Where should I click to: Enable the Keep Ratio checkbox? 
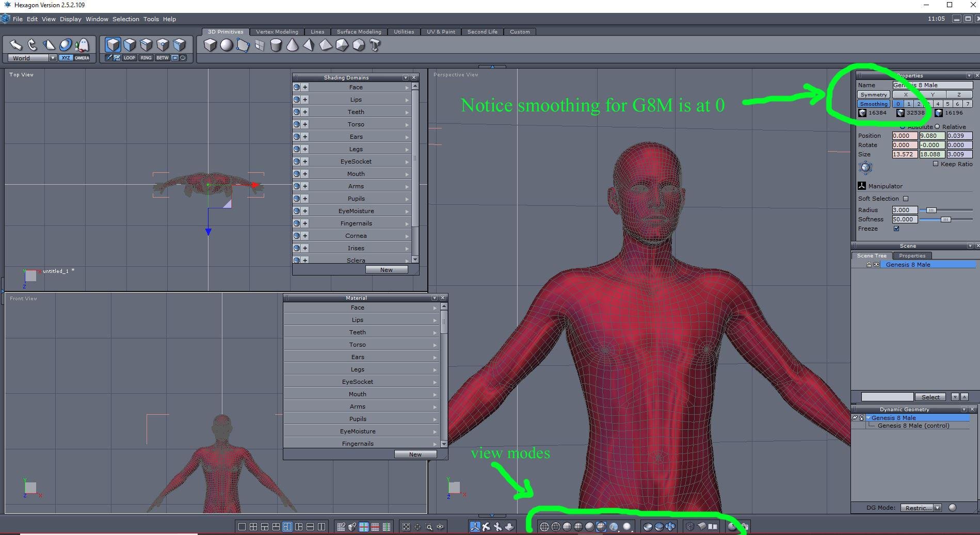click(x=936, y=164)
